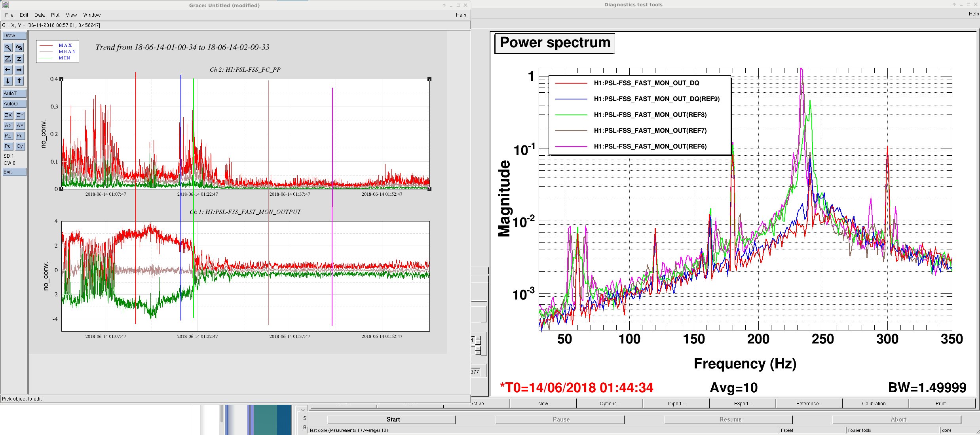Viewport: 980px width, 435px height.
Task: Click Start to run diagnostics measurement
Action: (393, 420)
